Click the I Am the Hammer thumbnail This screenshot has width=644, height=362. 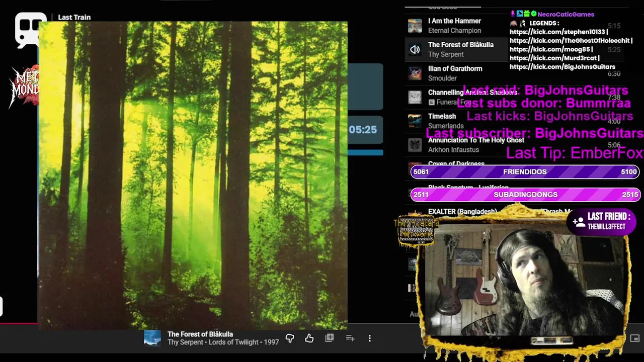415,26
